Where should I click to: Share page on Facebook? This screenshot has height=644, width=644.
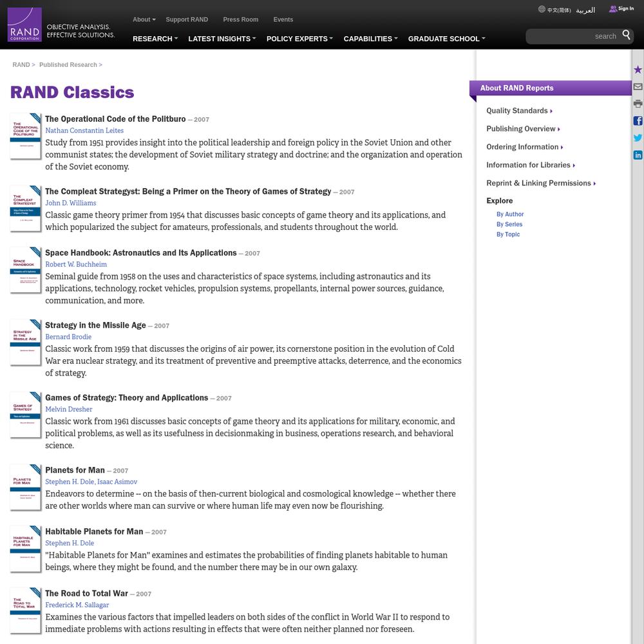pyautogui.click(x=638, y=121)
